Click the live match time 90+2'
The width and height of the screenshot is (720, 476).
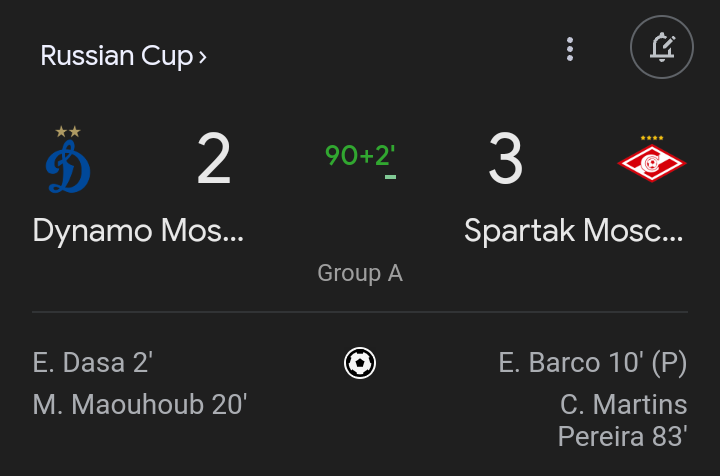click(x=360, y=155)
